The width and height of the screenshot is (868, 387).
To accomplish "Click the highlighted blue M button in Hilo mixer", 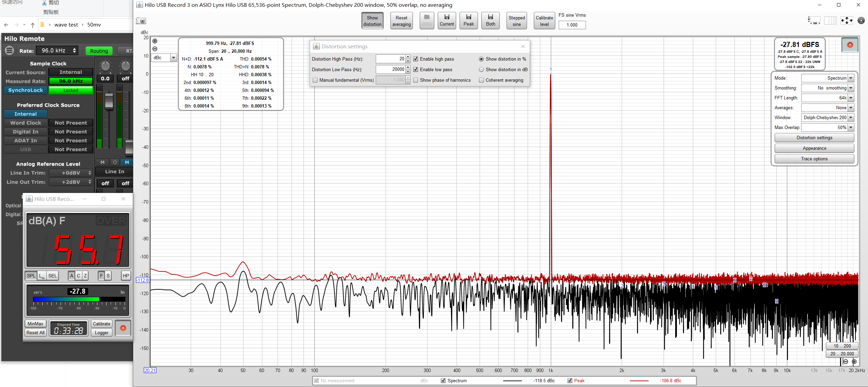I will click(x=127, y=162).
